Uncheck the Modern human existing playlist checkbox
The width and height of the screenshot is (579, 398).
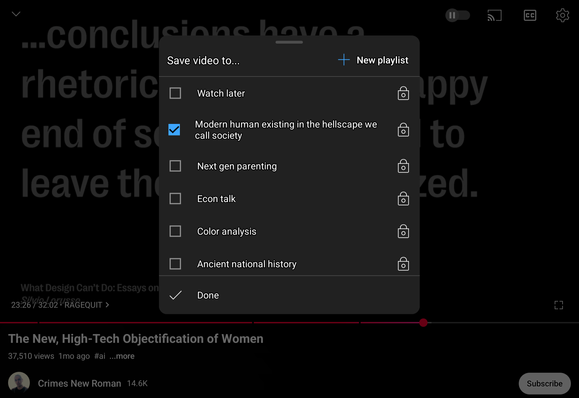click(x=174, y=130)
